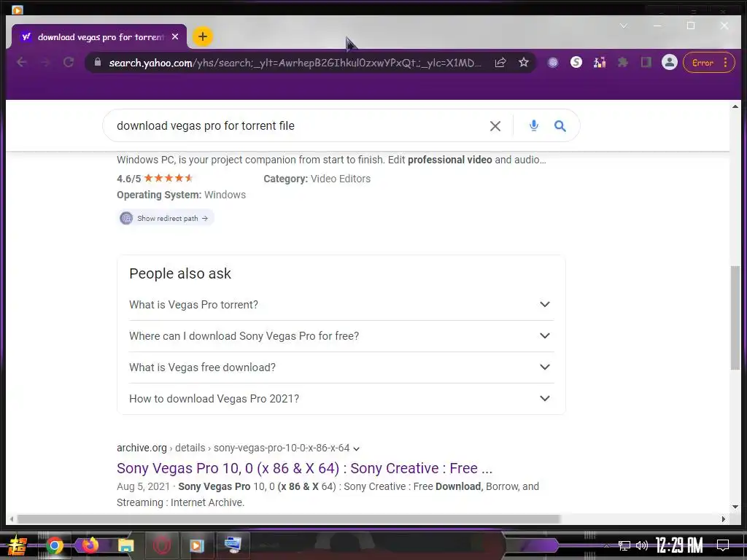Image resolution: width=747 pixels, height=560 pixels.
Task: Expand 'How to download Vegas Pro 2021?' question
Action: click(x=341, y=399)
